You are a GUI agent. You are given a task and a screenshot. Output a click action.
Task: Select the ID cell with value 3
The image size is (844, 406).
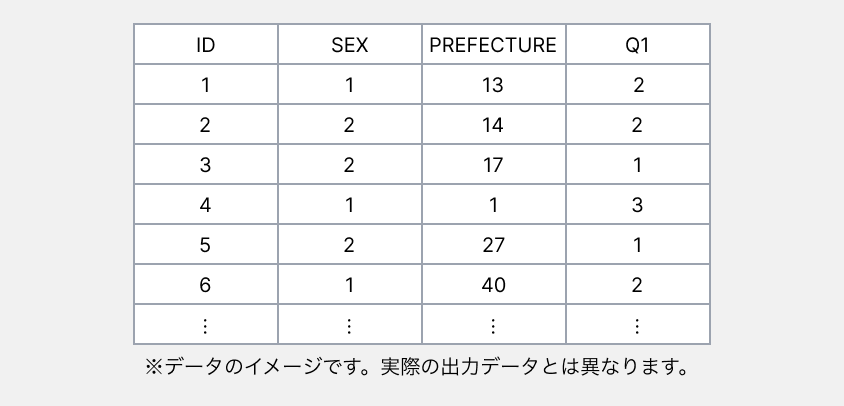click(x=206, y=165)
